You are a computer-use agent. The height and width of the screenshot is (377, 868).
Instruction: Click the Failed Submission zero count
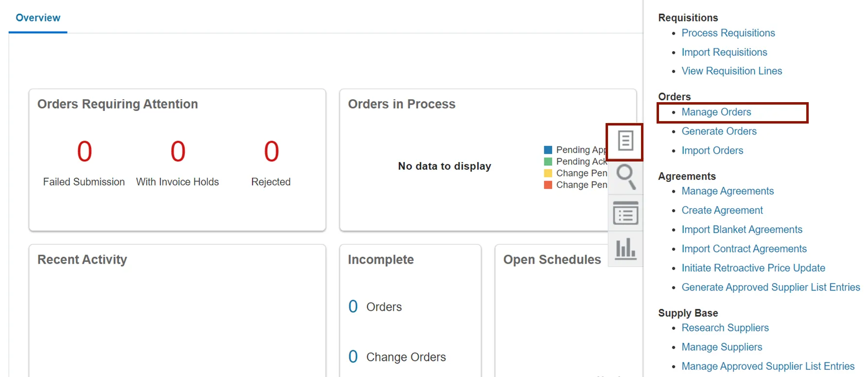tap(84, 151)
